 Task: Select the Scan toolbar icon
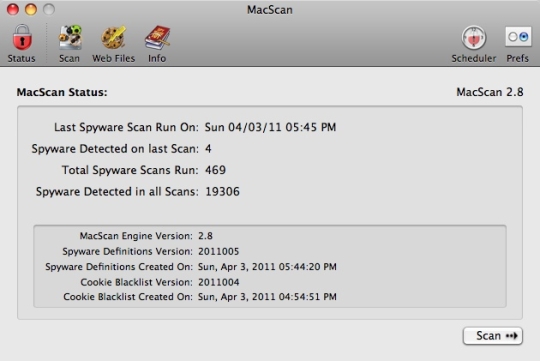tap(70, 38)
